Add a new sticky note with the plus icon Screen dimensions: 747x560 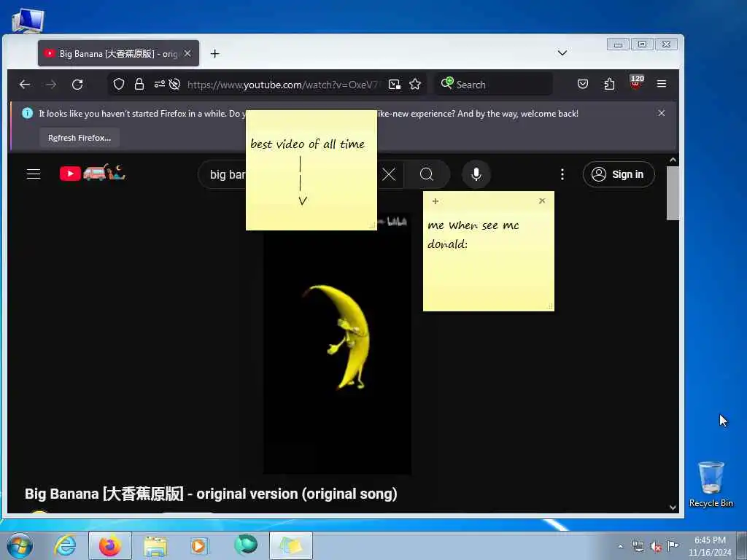coord(435,201)
